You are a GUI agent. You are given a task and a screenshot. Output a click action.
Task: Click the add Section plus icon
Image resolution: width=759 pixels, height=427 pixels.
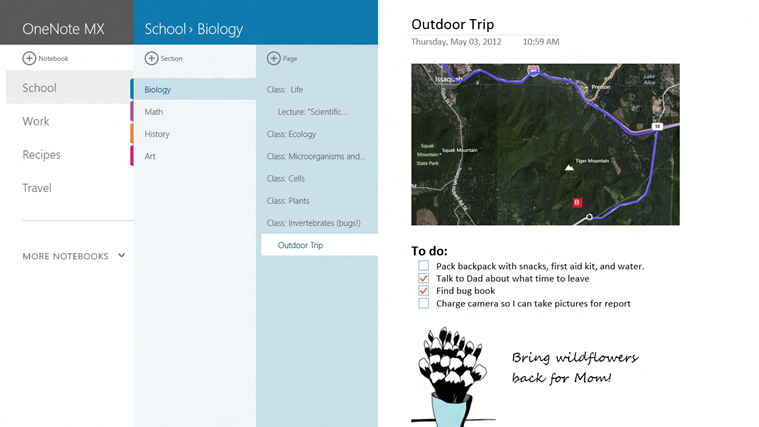click(x=152, y=59)
